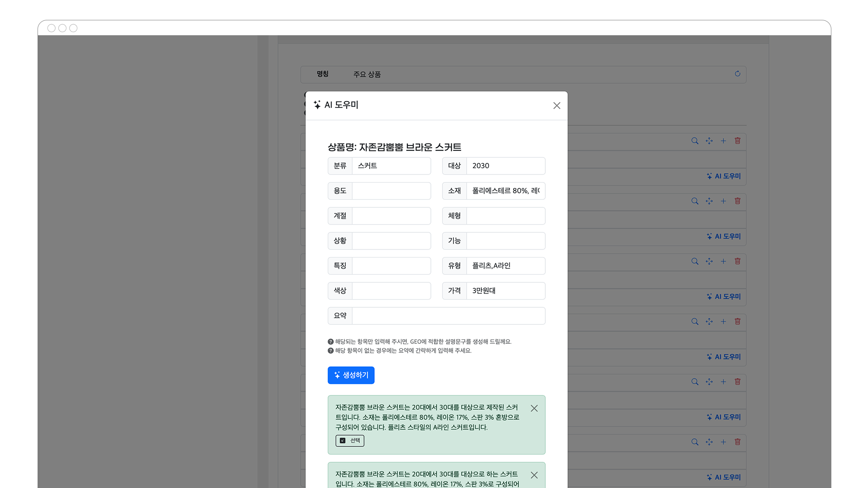Image resolution: width=868 pixels, height=488 pixels.
Task: Click the help icon beside GEO hint text
Action: 330,342
